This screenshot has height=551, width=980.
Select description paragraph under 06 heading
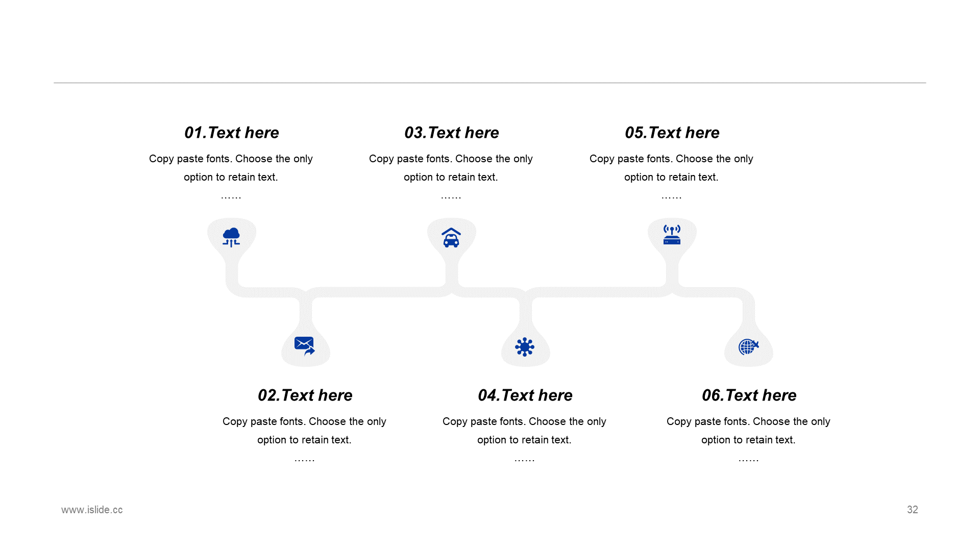tap(748, 431)
